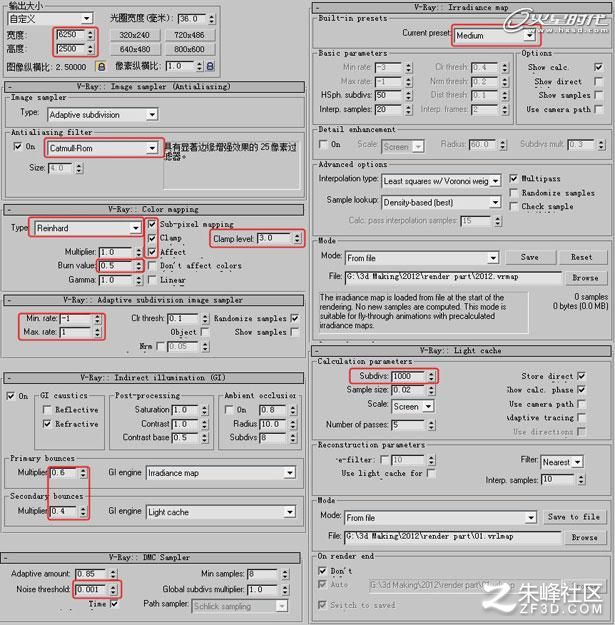Click the Adaptive amount spinner arrows
This screenshot has width=615, height=625.
[113, 574]
